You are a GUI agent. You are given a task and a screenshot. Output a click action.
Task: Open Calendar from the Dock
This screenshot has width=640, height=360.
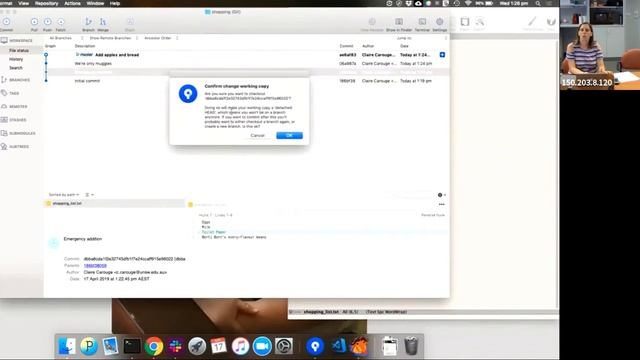click(218, 346)
